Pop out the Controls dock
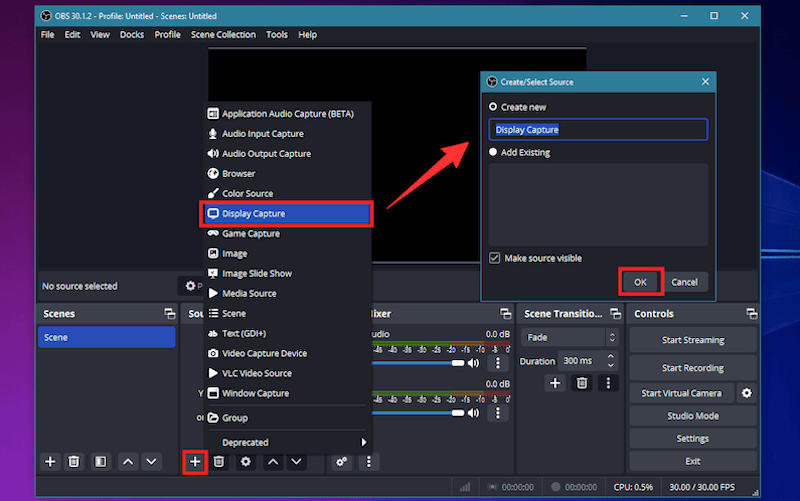 click(x=752, y=313)
